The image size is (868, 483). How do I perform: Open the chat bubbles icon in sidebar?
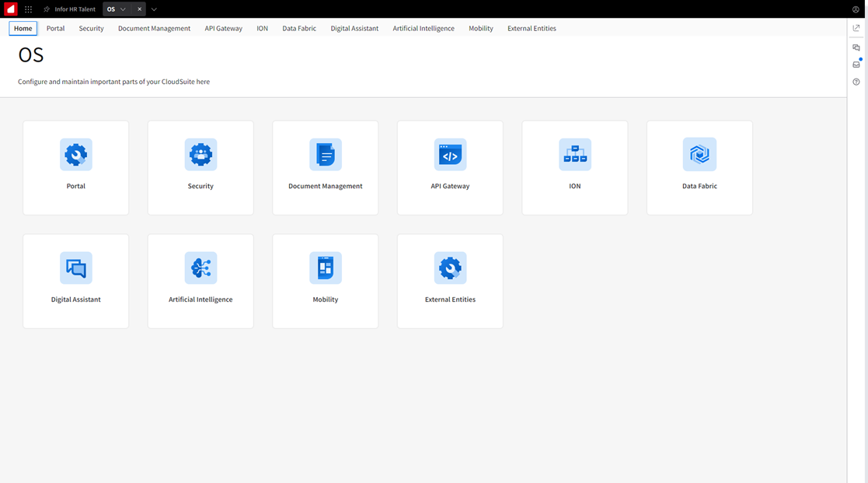pyautogui.click(x=856, y=47)
